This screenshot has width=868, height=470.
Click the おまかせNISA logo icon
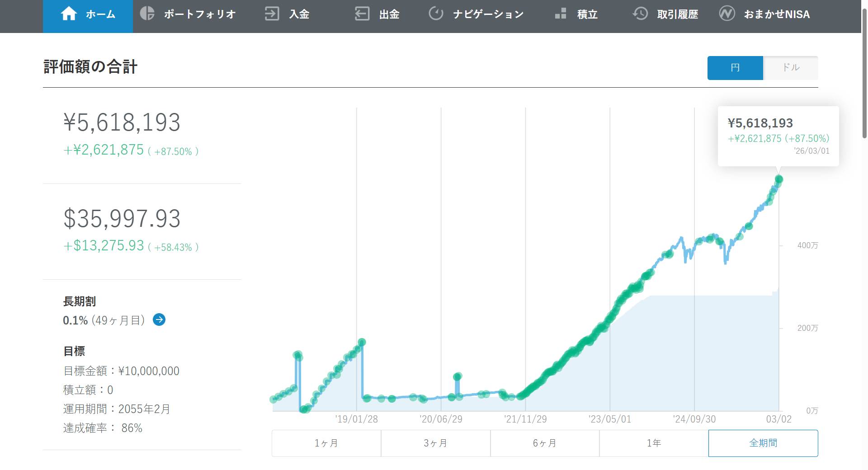727,14
